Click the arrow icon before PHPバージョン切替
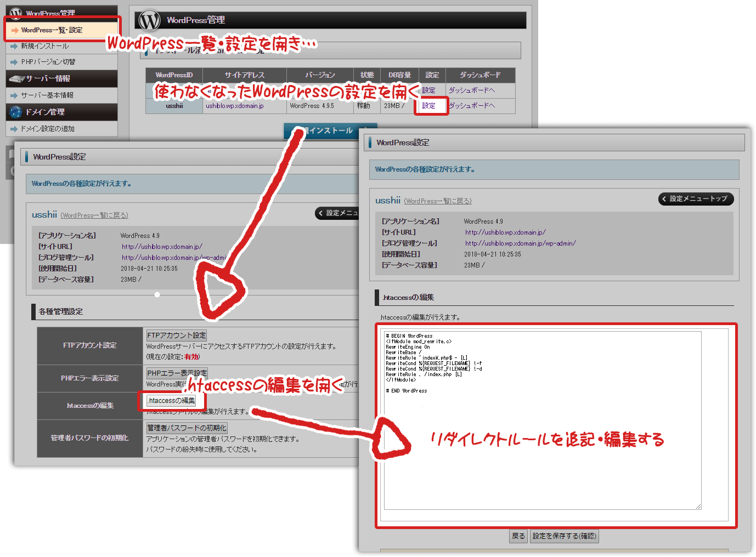The height and width of the screenshot is (557, 756). (x=14, y=62)
